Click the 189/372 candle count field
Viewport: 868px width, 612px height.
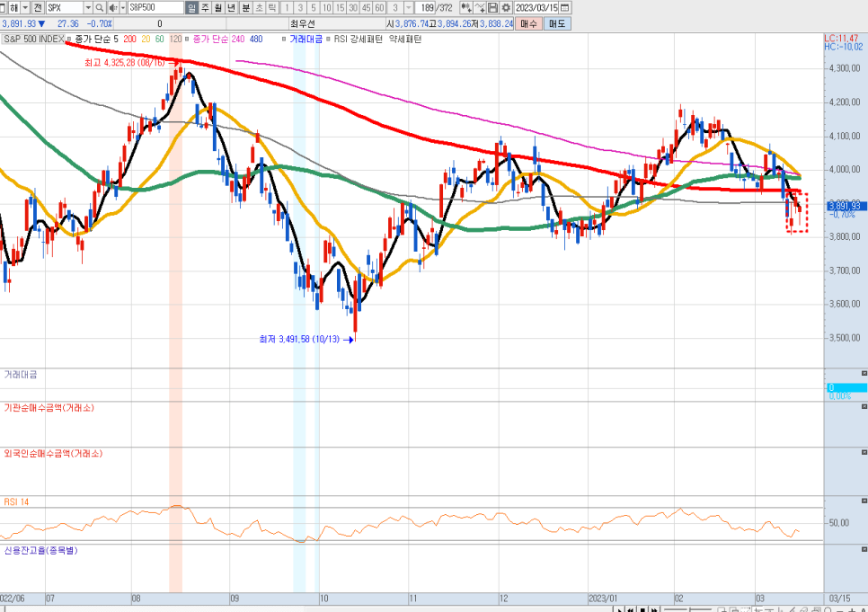coord(436,8)
